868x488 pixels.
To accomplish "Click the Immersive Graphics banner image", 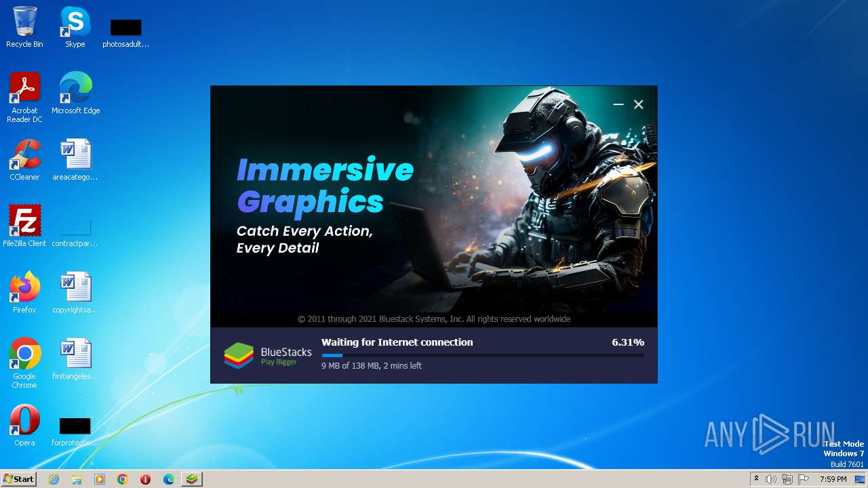I will (x=434, y=207).
